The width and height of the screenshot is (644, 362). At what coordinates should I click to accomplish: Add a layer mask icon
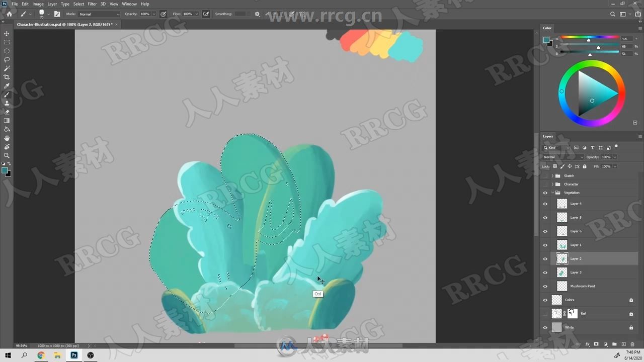(596, 344)
